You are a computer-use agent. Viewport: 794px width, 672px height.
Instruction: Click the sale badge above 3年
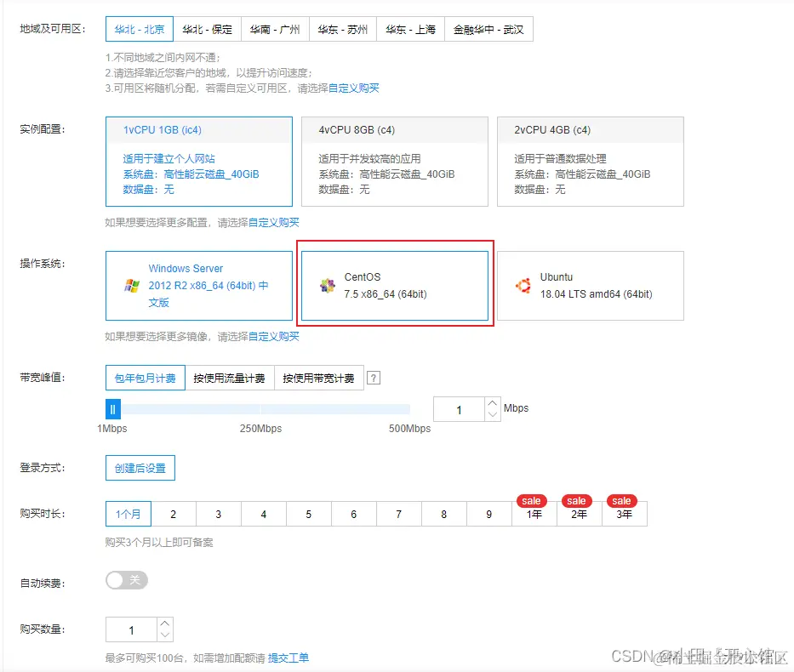point(624,501)
